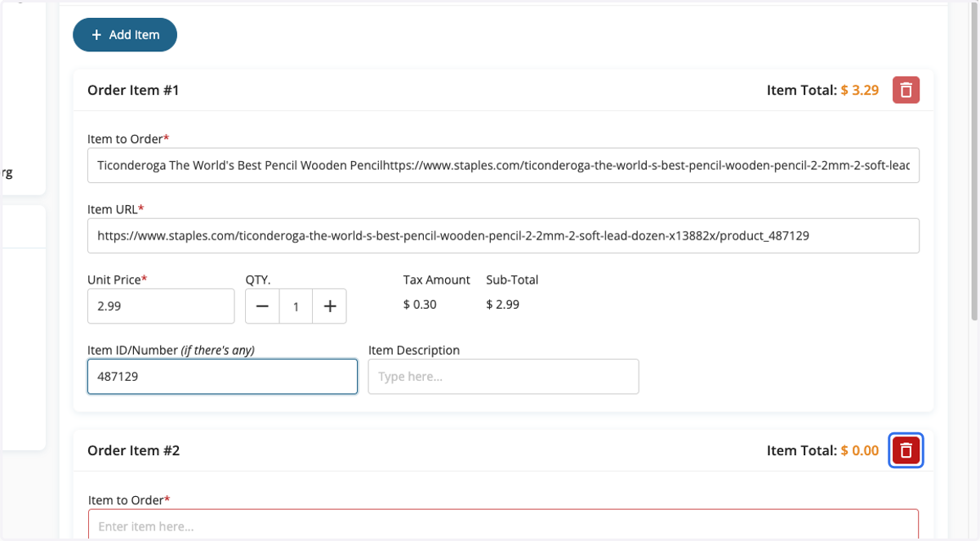The image size is (980, 541).
Task: Increase quantity with the plus button
Action: (330, 306)
